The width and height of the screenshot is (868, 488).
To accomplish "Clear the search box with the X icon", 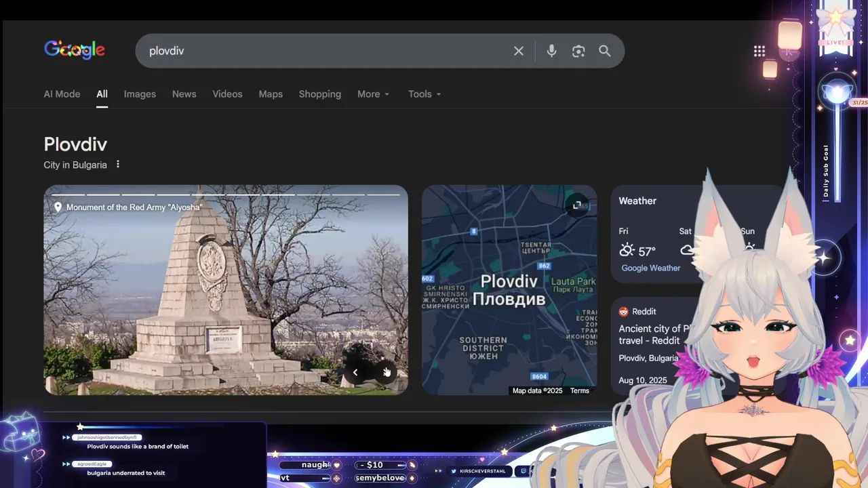I will point(519,51).
